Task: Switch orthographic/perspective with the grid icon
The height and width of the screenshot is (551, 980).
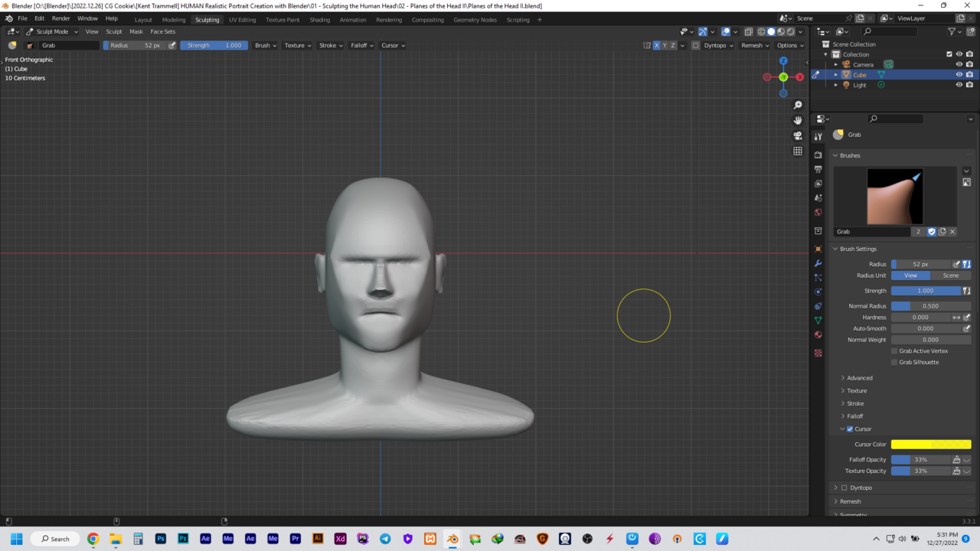Action: [x=798, y=151]
